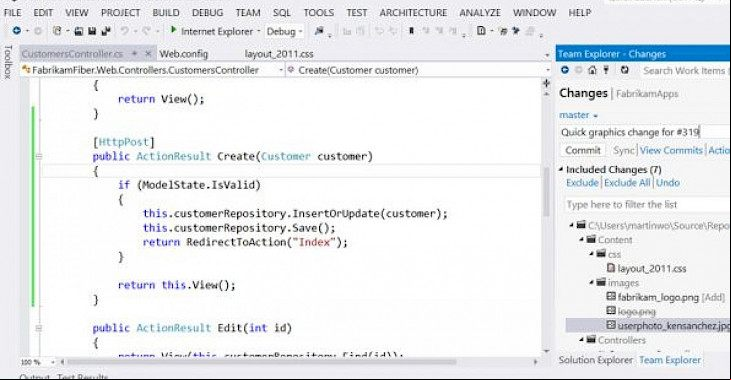Open the ANALYZE menu

point(480,13)
